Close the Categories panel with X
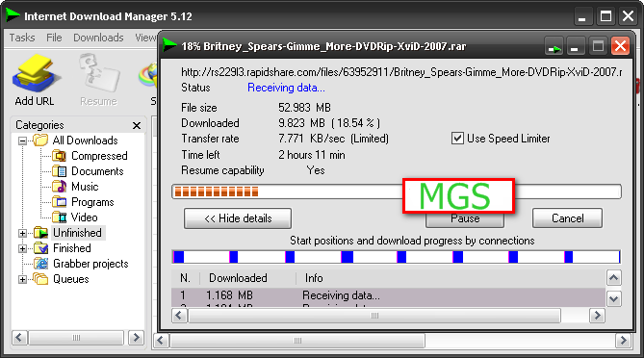 click(x=137, y=125)
